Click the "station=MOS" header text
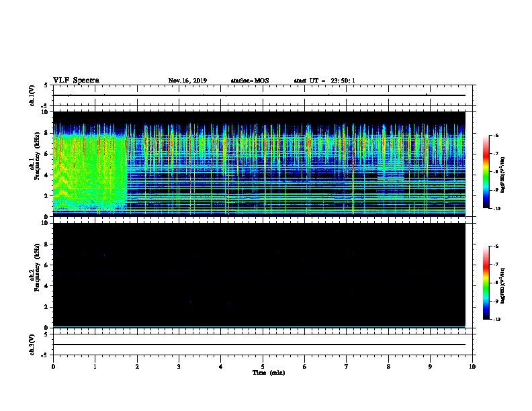Viewport: 532px width, 411px height. (x=250, y=81)
